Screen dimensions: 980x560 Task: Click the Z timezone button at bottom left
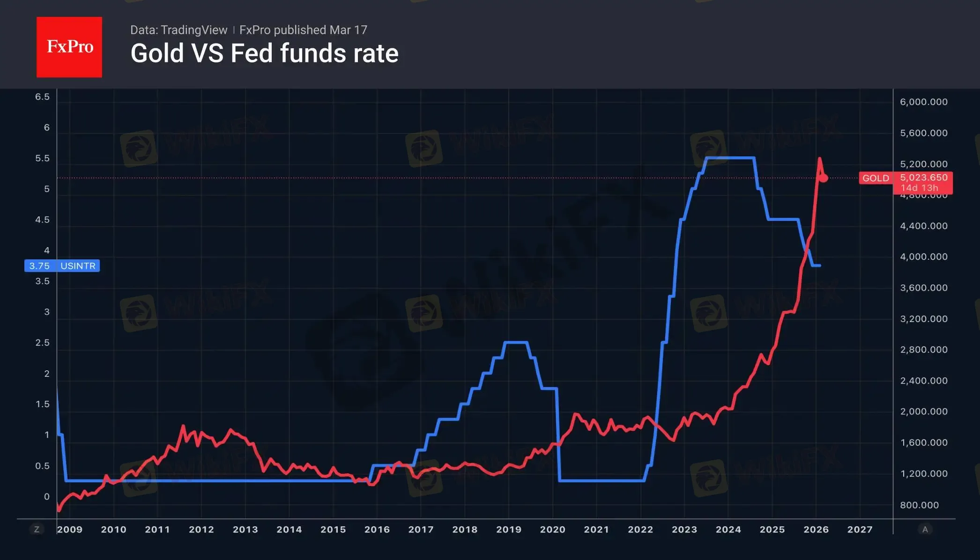37,529
